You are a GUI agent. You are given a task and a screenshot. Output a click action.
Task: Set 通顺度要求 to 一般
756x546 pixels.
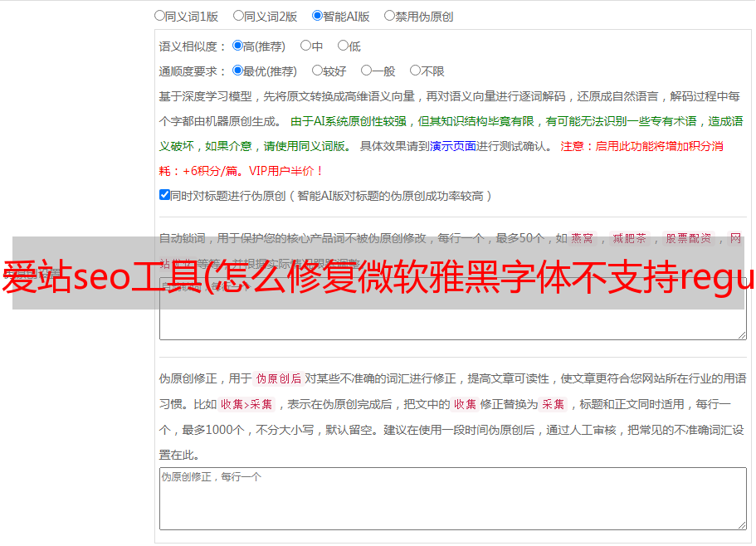tap(367, 71)
